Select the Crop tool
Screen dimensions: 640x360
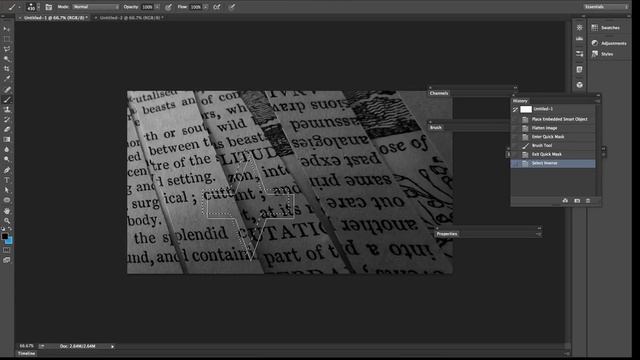pos(7,69)
